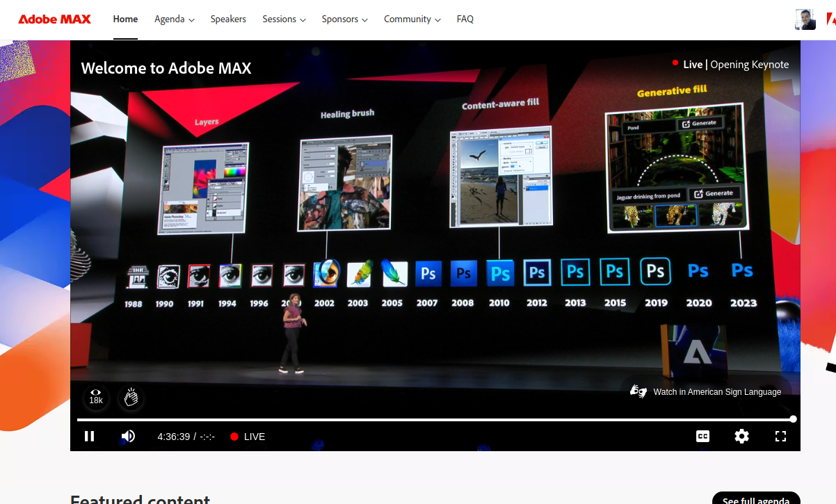Click the Featured content heading
This screenshot has height=504, width=836.
point(140,500)
